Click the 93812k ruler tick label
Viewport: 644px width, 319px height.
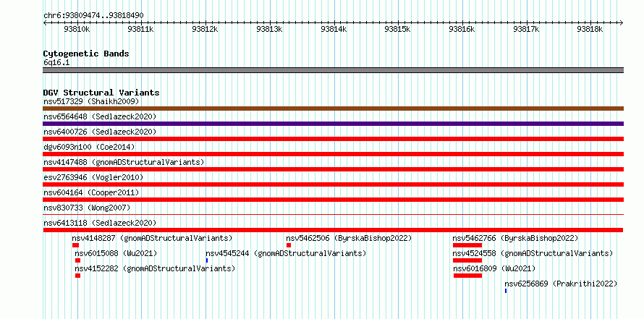point(205,29)
